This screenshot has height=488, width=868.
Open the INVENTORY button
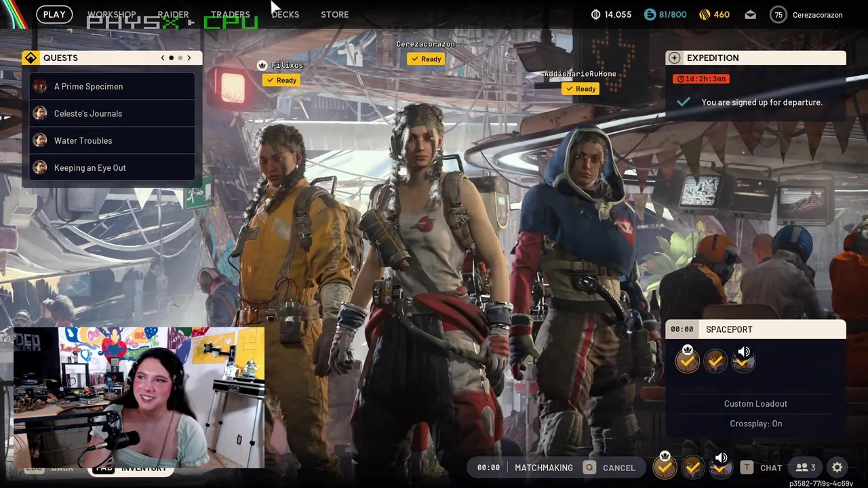[144, 468]
